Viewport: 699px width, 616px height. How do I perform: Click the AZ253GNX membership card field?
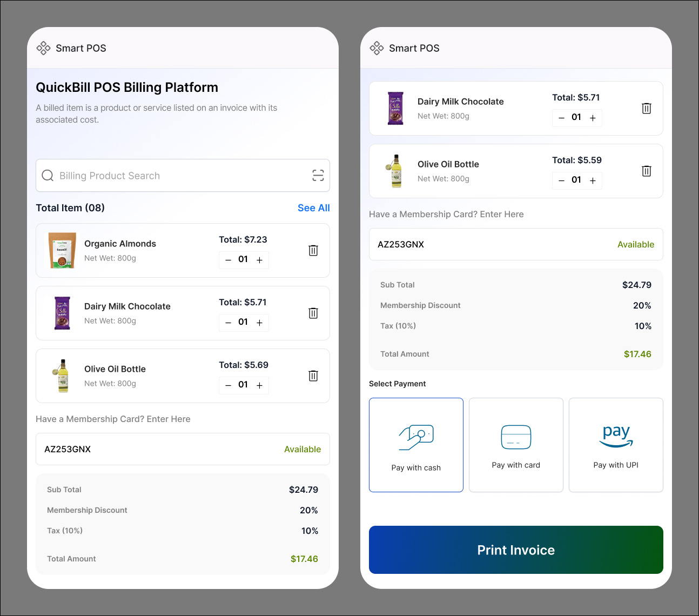(x=183, y=449)
